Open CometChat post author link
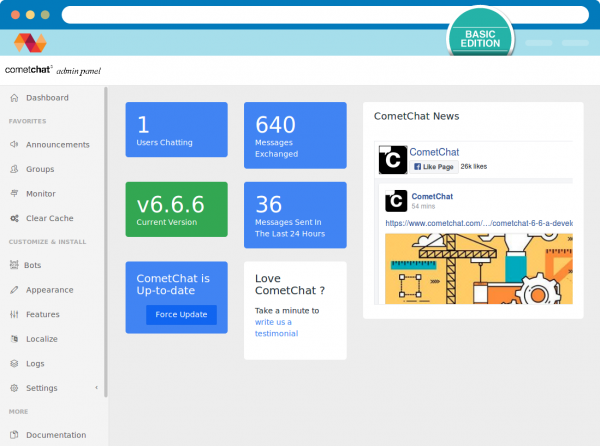600x446 pixels. [x=432, y=196]
